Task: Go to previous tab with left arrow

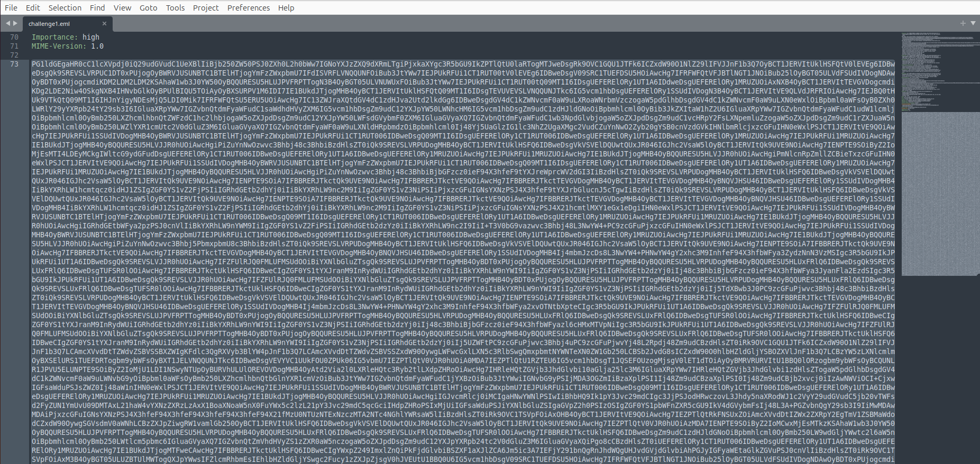Action: [8, 23]
